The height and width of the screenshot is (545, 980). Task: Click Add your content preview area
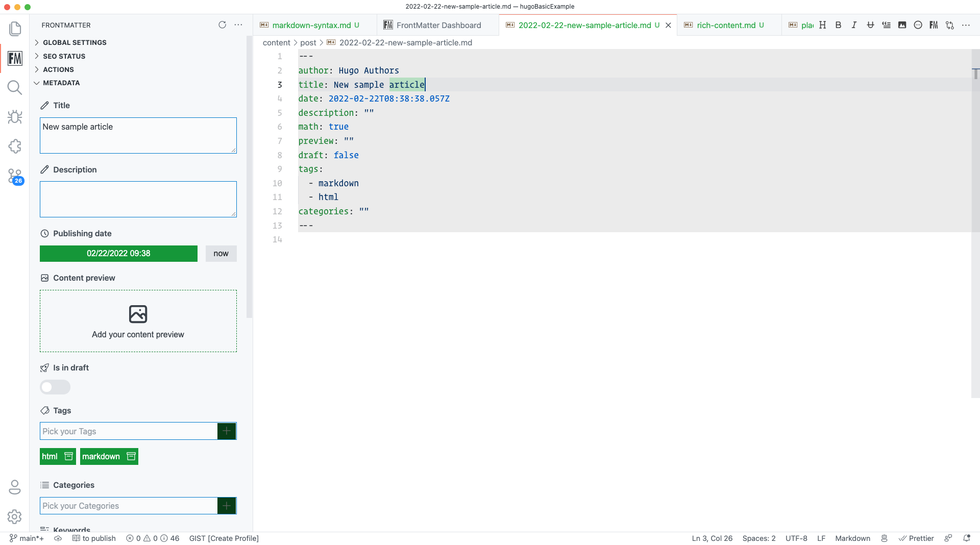138,321
